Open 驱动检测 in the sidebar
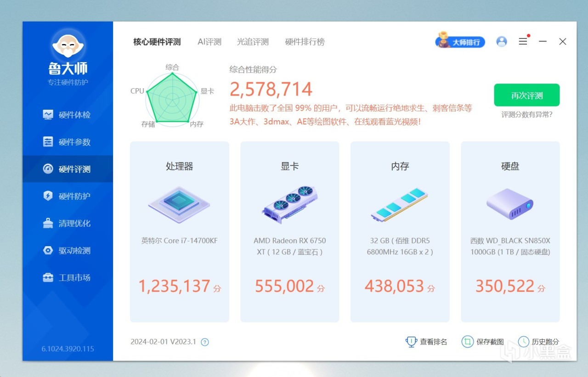The height and width of the screenshot is (377, 588). tap(68, 250)
